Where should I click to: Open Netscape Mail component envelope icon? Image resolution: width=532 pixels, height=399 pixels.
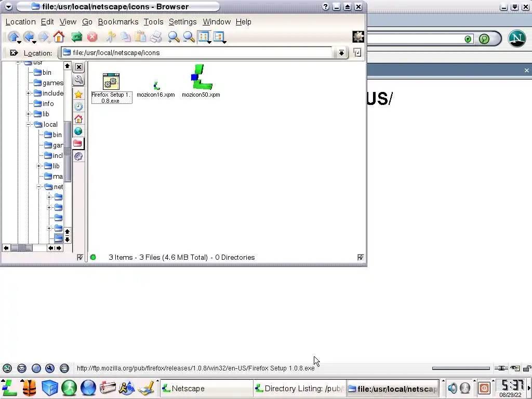point(22,368)
